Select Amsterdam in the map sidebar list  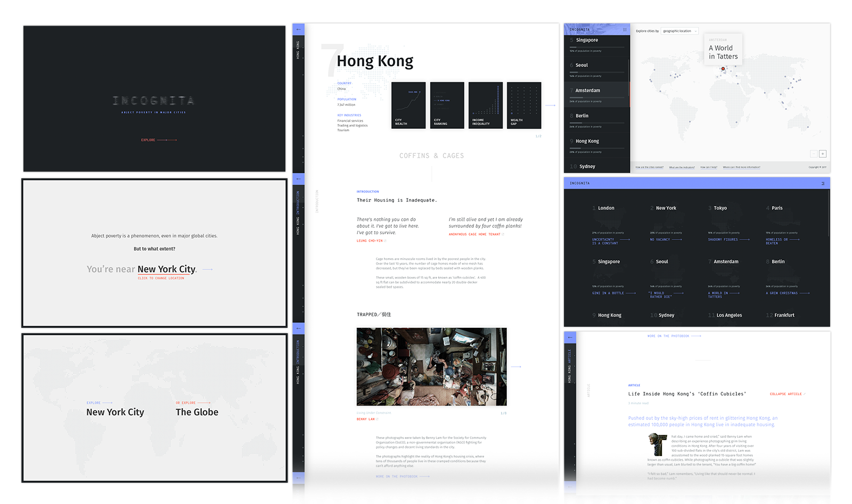[596, 95]
